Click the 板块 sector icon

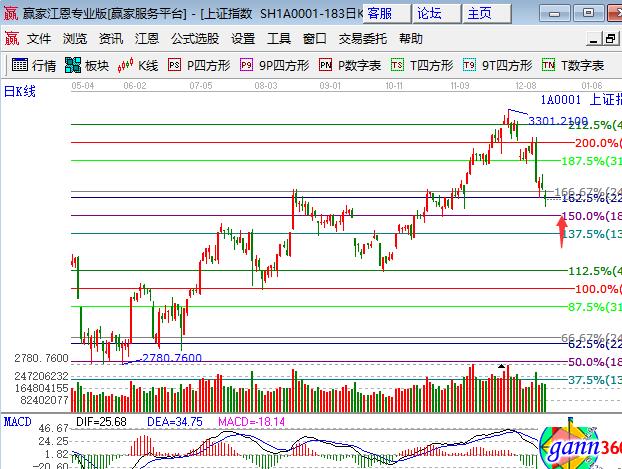click(87, 65)
